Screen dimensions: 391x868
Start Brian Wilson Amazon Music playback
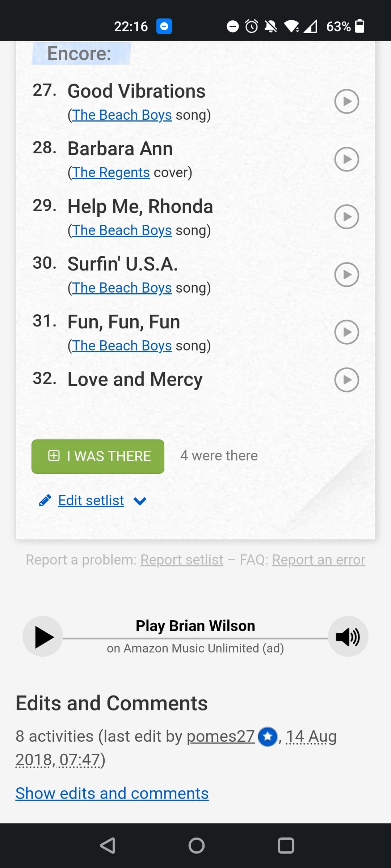[x=43, y=637]
